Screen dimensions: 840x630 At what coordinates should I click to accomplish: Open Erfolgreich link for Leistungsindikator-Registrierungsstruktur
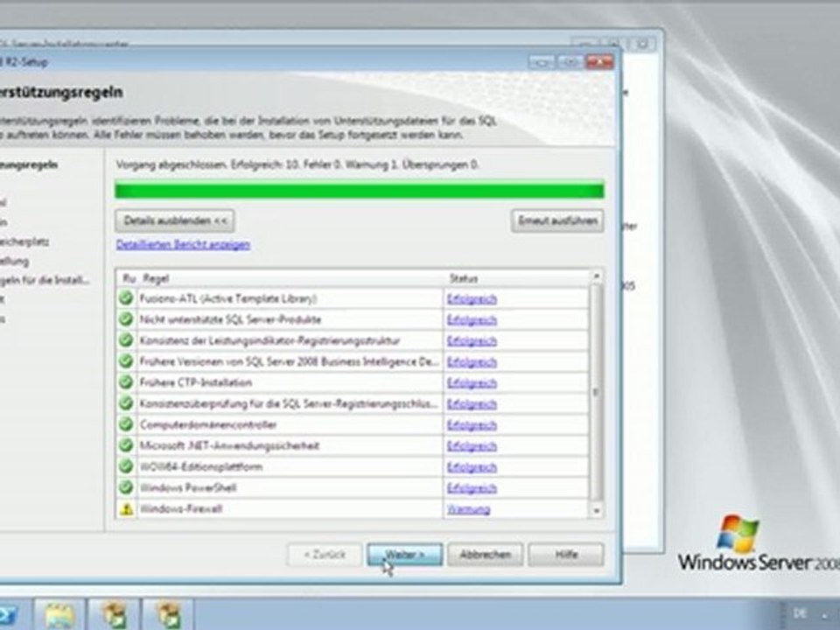[472, 340]
